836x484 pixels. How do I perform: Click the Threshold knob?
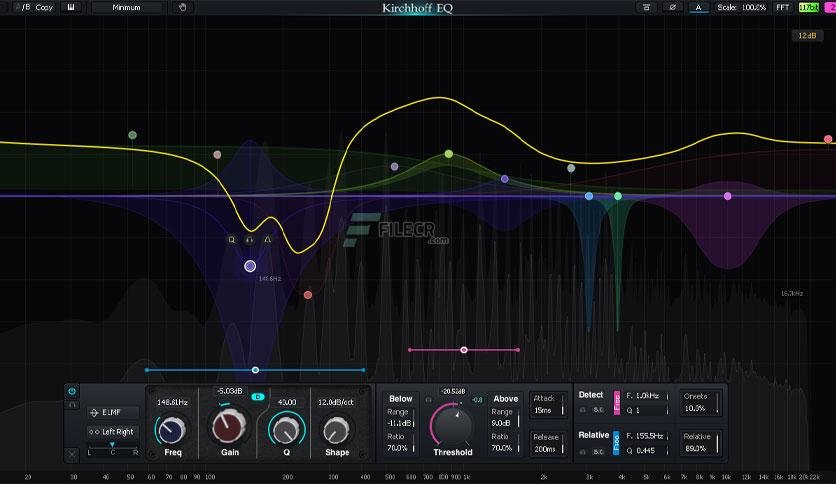coord(453,425)
